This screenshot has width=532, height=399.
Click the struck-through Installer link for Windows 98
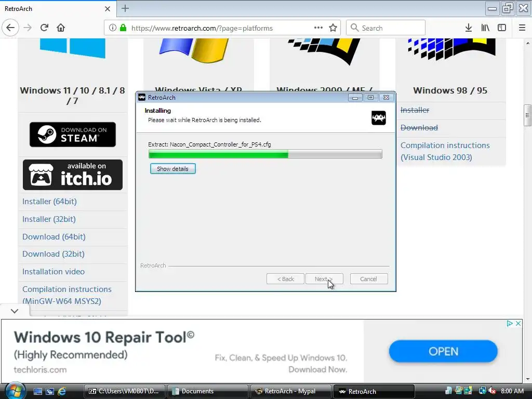click(415, 110)
